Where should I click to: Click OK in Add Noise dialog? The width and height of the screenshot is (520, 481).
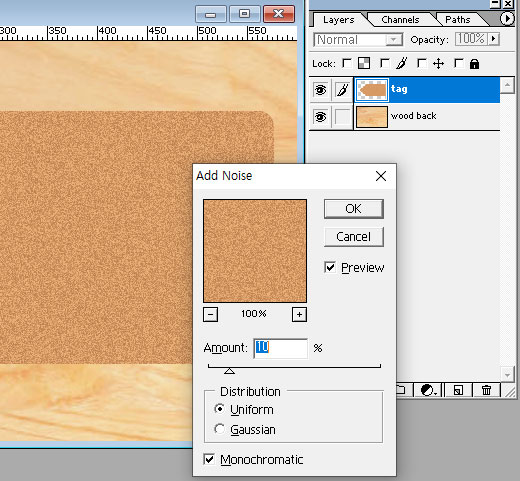point(354,209)
